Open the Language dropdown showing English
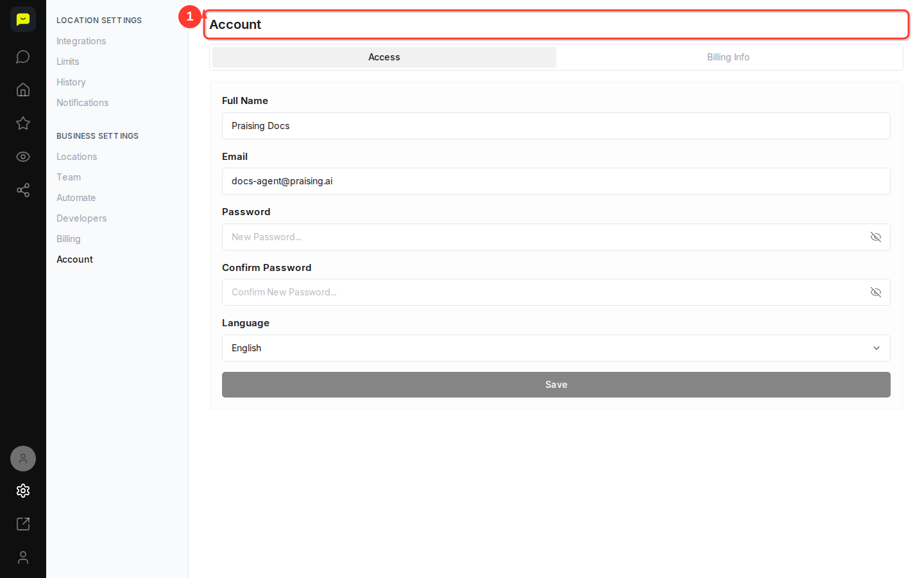Image resolution: width=924 pixels, height=578 pixels. 556,348
